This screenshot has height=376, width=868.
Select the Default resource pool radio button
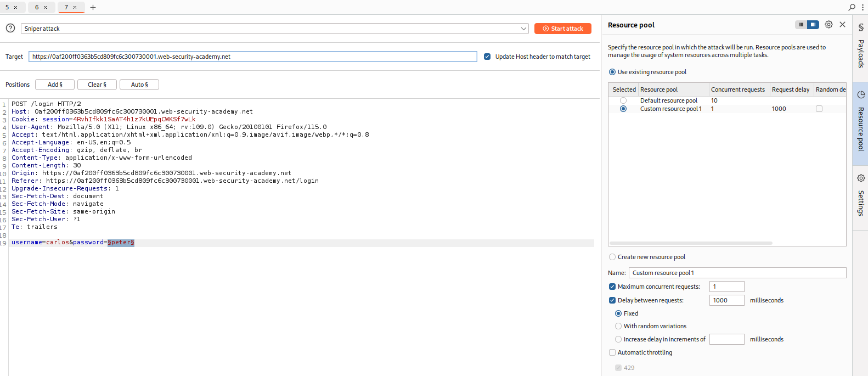[x=623, y=100]
